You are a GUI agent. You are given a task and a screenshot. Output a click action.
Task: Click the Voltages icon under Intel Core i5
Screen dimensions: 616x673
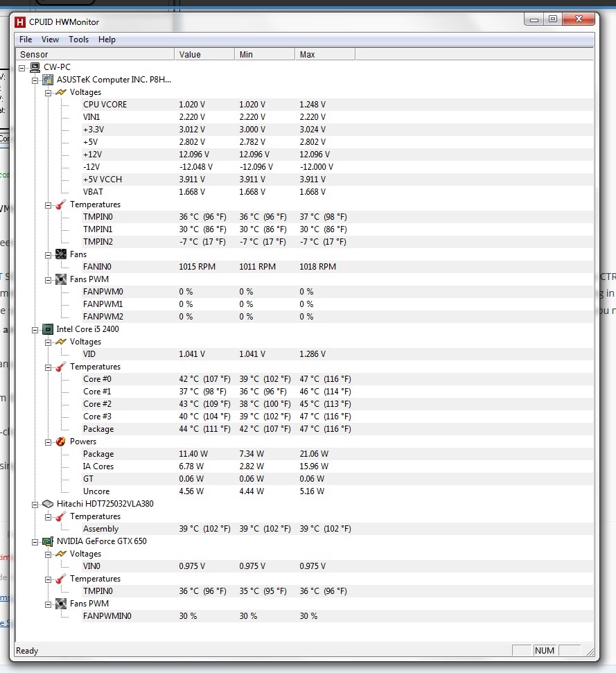coord(61,342)
